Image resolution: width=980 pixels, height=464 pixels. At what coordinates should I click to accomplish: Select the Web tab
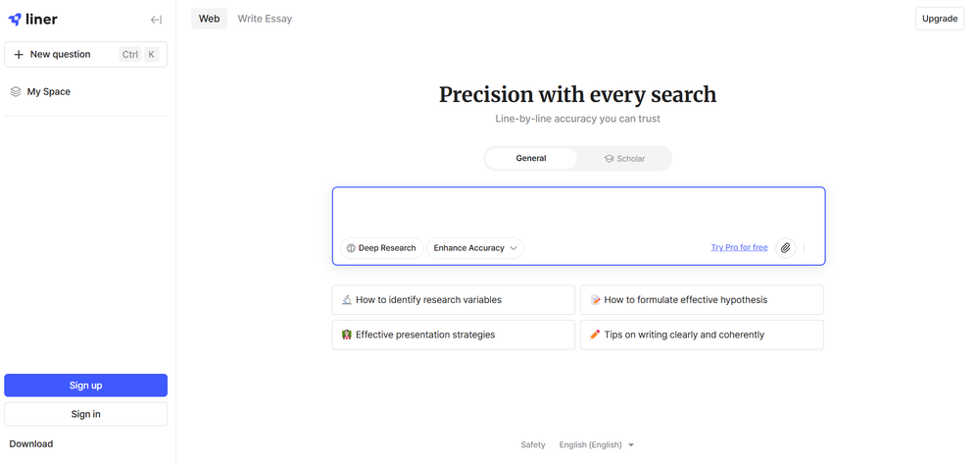pos(209,19)
